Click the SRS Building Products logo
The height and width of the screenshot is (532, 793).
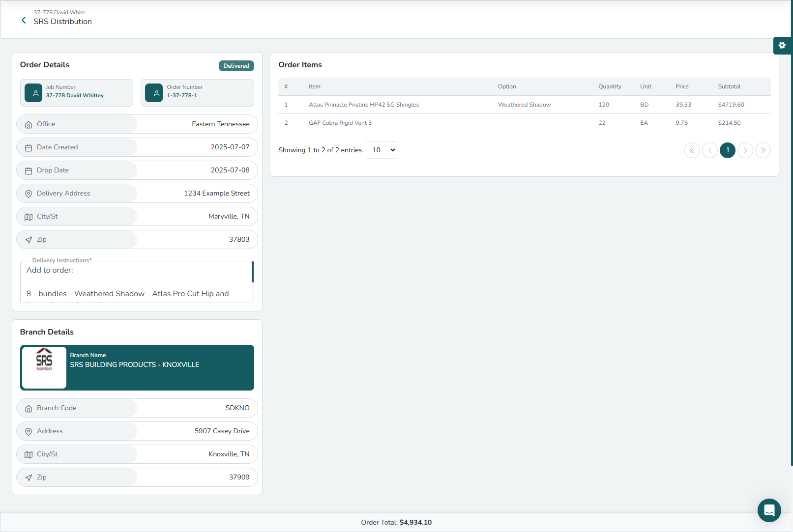pyautogui.click(x=44, y=367)
